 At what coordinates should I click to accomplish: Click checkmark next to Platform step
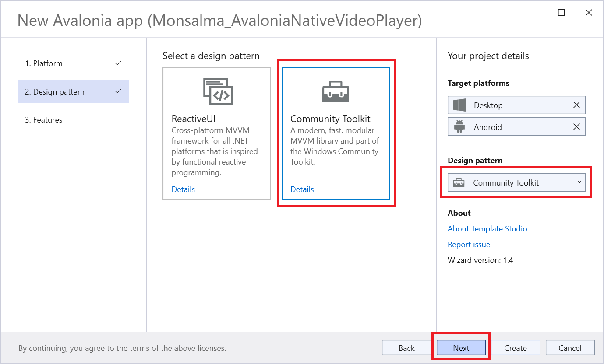click(x=118, y=63)
